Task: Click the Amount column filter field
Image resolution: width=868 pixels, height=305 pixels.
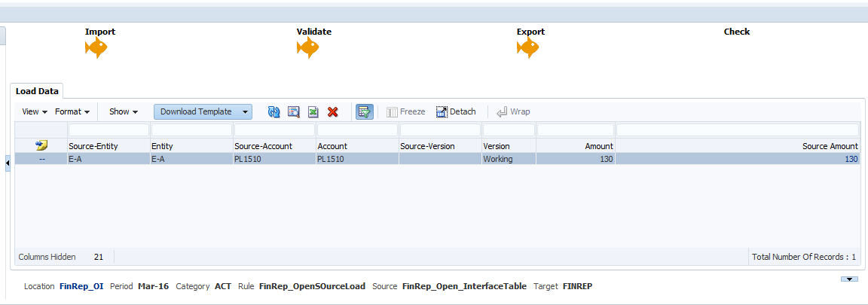Action: point(576,130)
